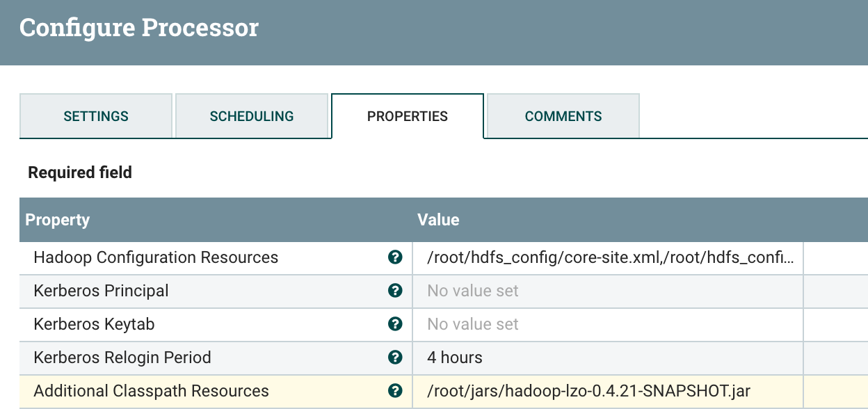Click help icon beside Kerberos Keytab

[395, 324]
